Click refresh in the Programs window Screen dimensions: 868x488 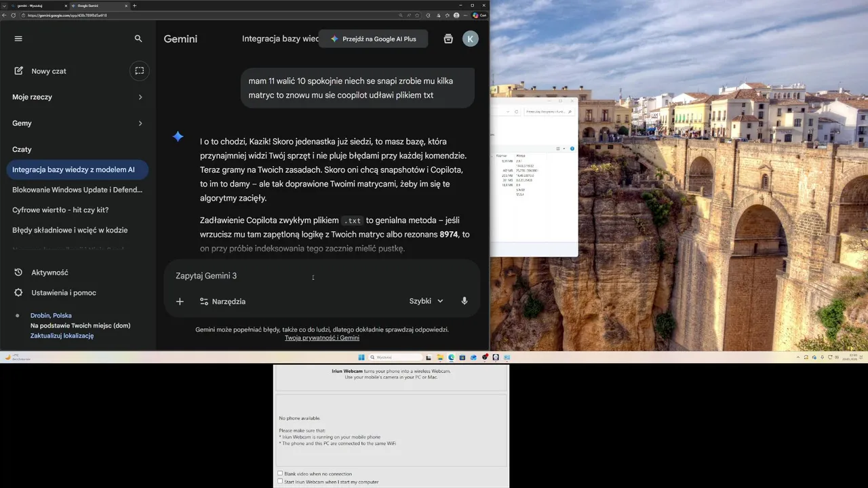pos(516,112)
